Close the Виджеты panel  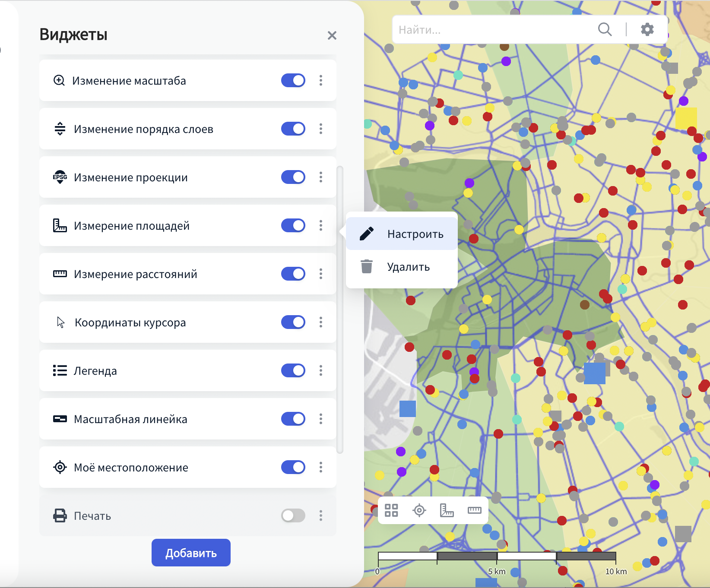click(332, 35)
